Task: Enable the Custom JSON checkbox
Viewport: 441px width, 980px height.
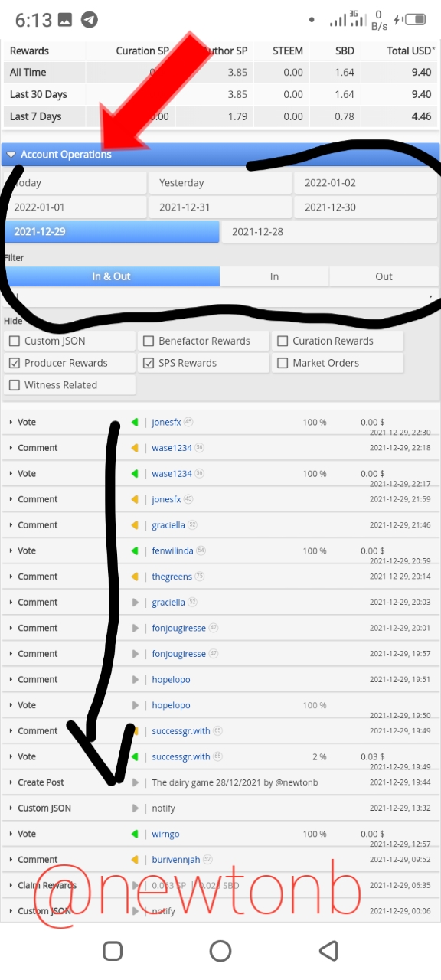Action: pos(14,341)
